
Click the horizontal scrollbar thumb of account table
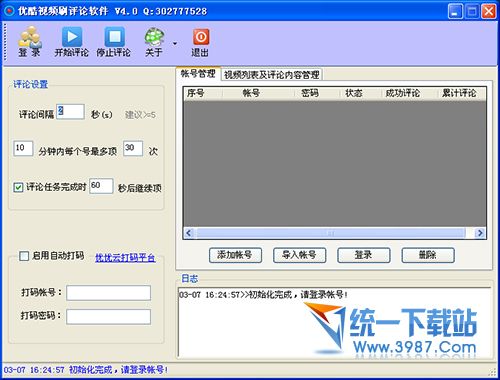pos(331,233)
